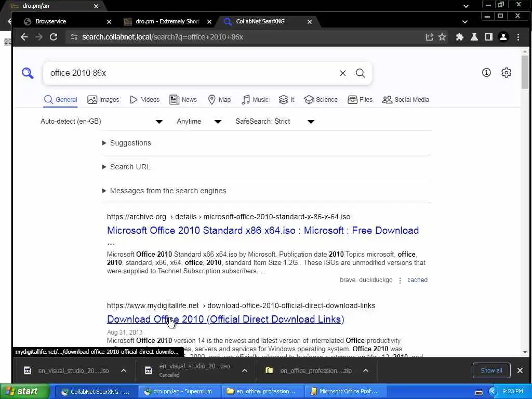The width and height of the screenshot is (532, 399).
Task: Open first en_visual_studio download options chevron
Action: [124, 370]
